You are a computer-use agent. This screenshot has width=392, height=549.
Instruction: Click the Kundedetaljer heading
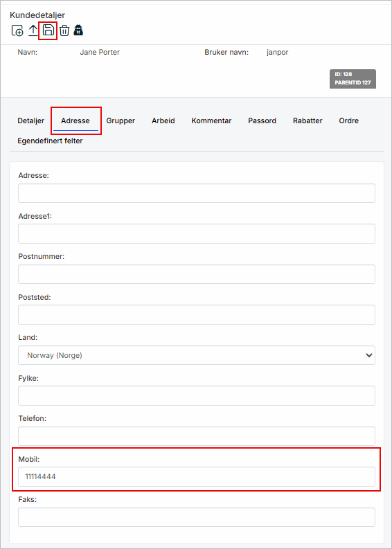pyautogui.click(x=37, y=15)
